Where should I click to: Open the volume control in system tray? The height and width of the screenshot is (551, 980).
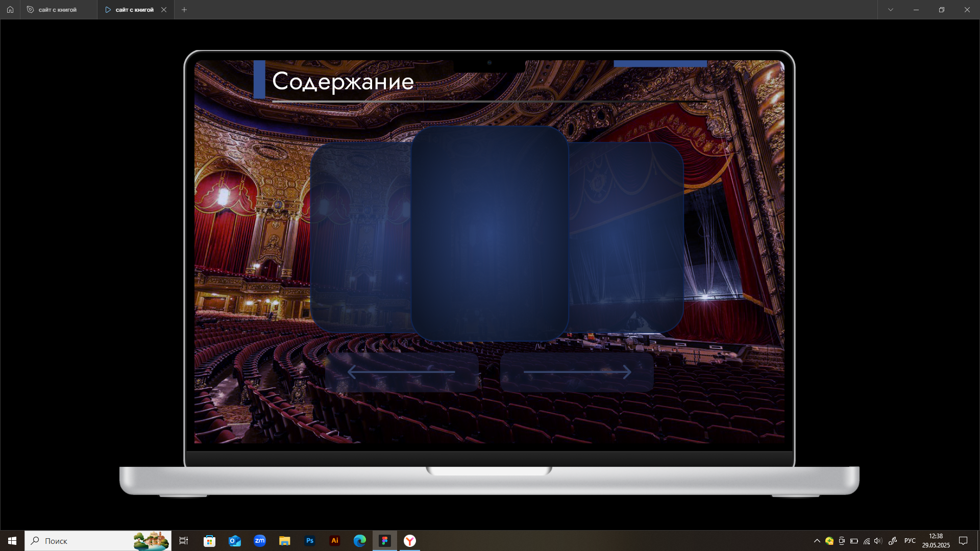[x=878, y=541]
